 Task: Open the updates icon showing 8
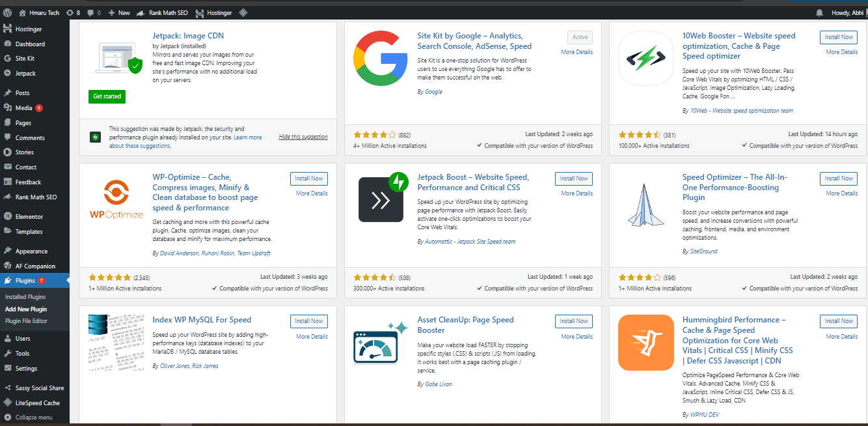[73, 12]
